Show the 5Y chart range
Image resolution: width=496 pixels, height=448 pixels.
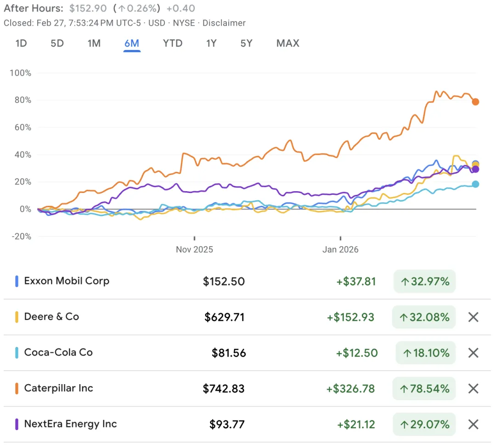pos(246,44)
